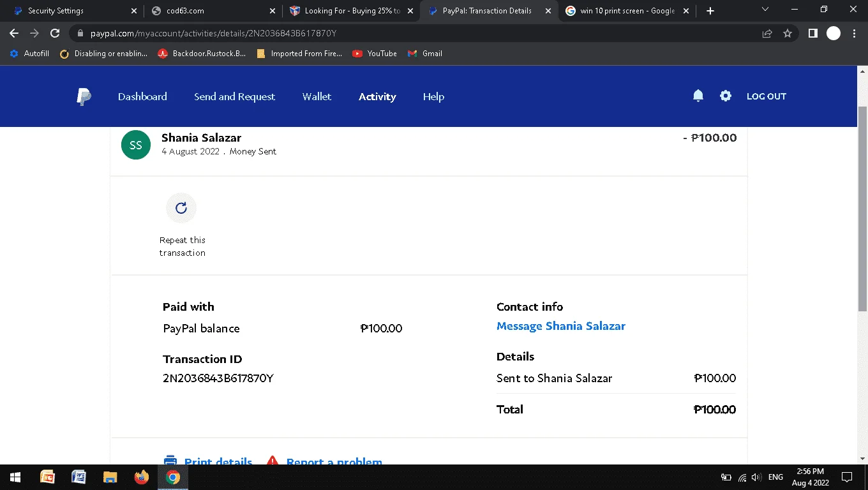
Task: Click the taskbar clock 2:56 PM
Action: 811,477
